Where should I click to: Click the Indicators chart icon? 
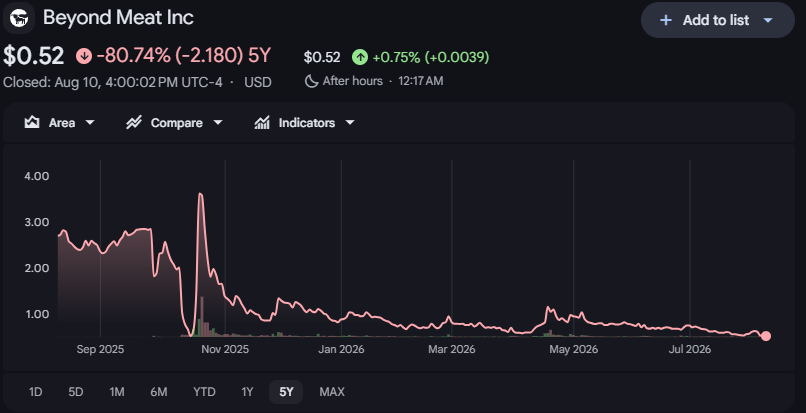(x=262, y=123)
